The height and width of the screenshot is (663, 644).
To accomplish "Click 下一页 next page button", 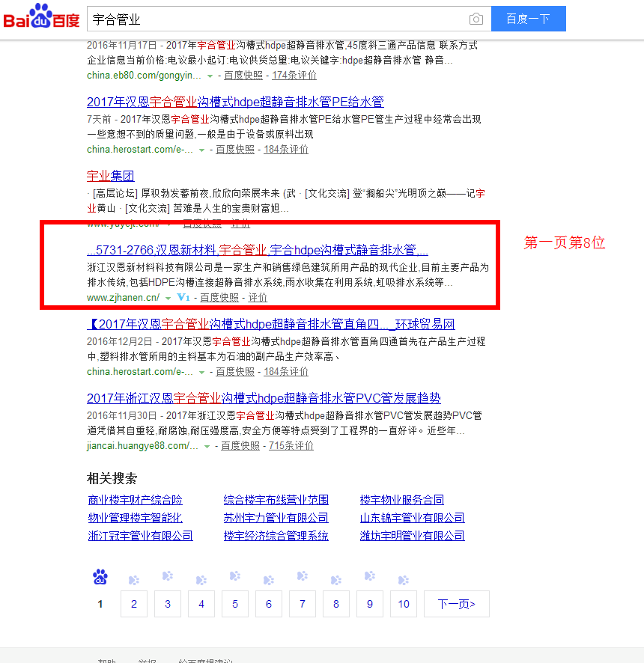I will coord(457,604).
